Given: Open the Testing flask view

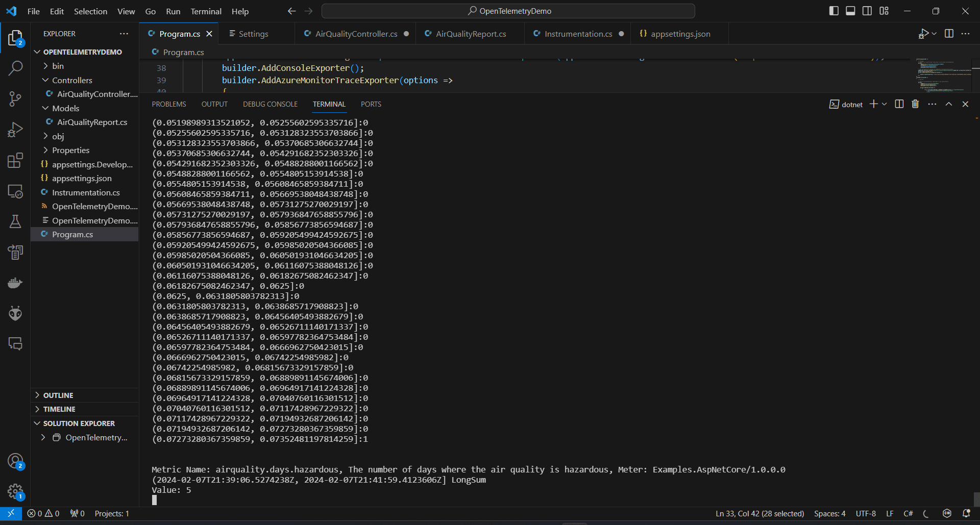Looking at the screenshot, I should [16, 221].
